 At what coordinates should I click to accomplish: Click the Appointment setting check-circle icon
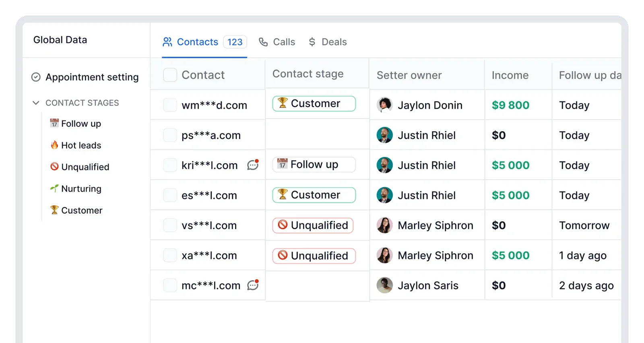tap(36, 77)
